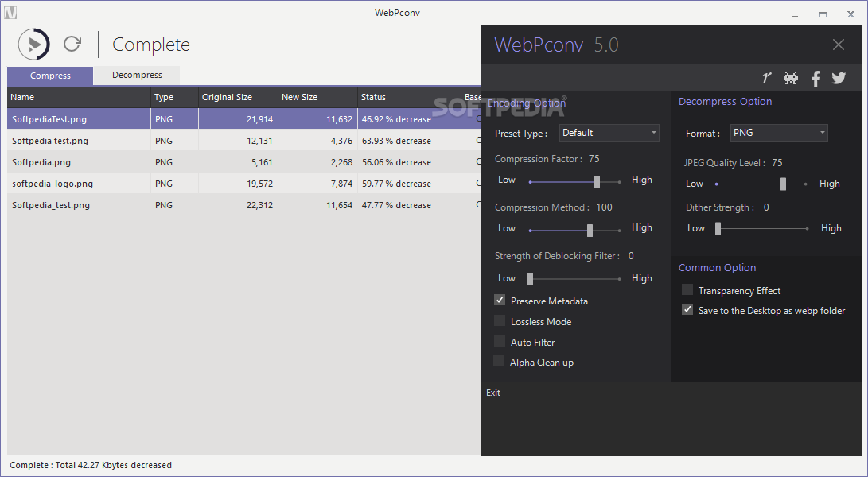Viewport: 868px width, 477px height.
Task: Minimize the WebPconv window
Action: (x=795, y=15)
